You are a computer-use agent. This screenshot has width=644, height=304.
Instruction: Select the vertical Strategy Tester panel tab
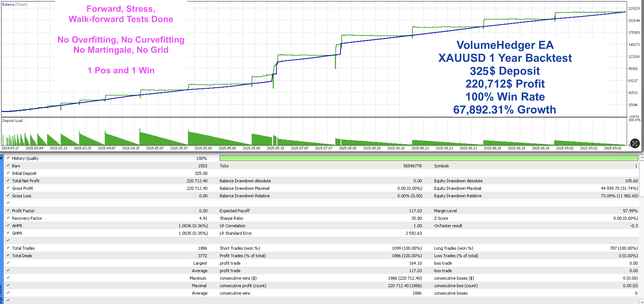[x=1, y=294]
